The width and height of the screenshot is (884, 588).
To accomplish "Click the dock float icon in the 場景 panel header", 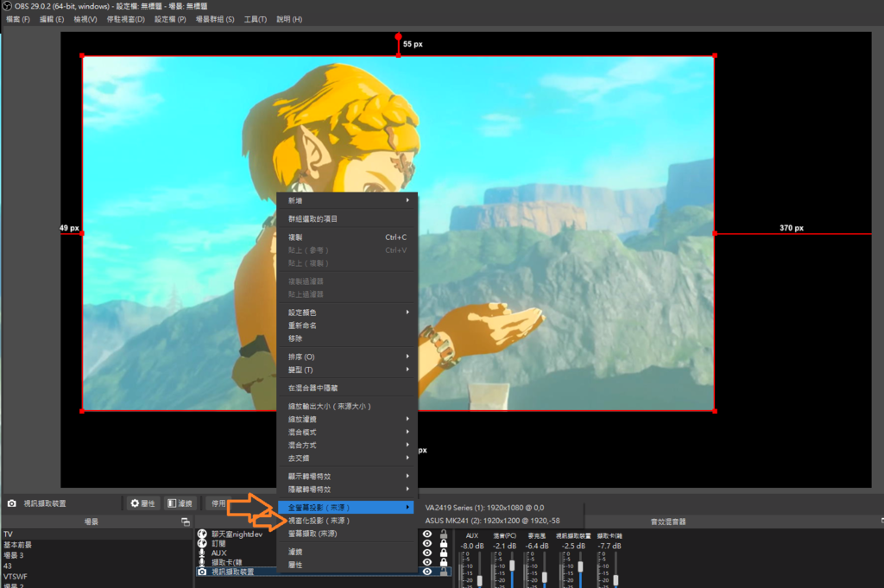I will click(x=186, y=522).
